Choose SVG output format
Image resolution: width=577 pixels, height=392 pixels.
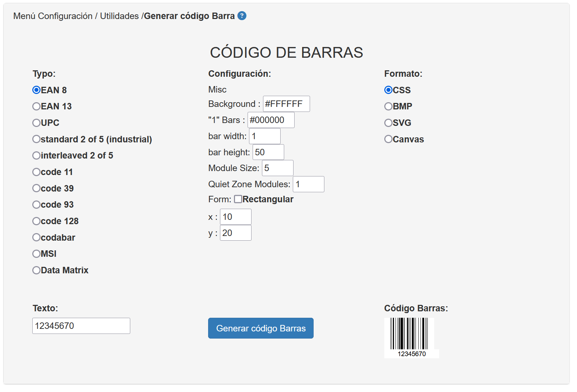388,123
